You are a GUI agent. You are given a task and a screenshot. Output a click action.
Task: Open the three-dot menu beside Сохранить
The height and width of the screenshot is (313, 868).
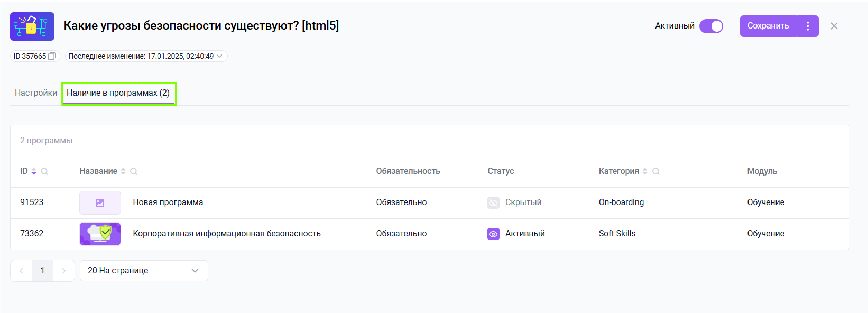coord(808,26)
